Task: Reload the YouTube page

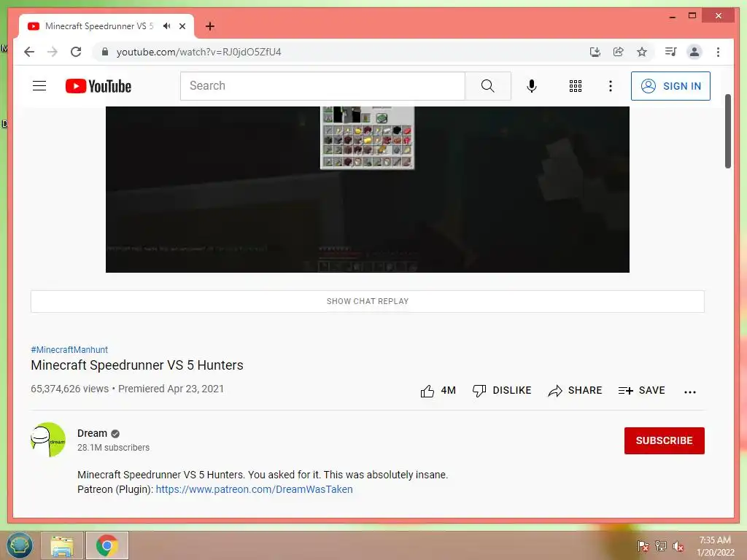Action: click(x=76, y=52)
